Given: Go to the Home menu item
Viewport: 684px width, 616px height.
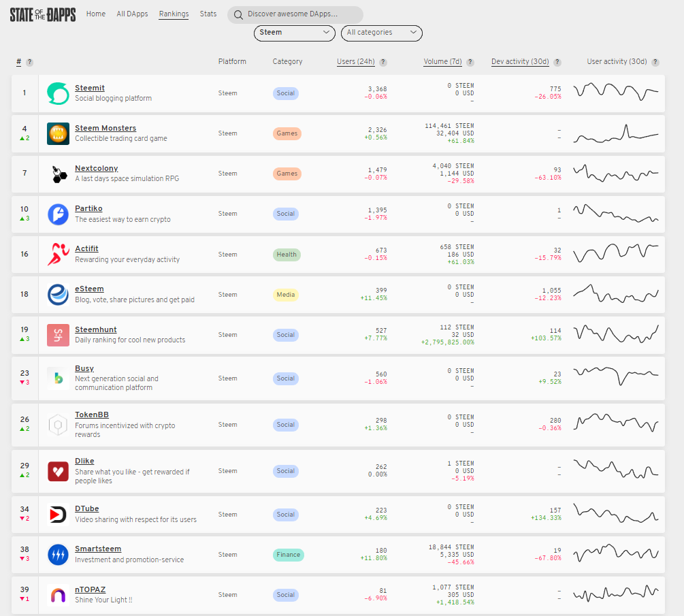Looking at the screenshot, I should tap(96, 14).
